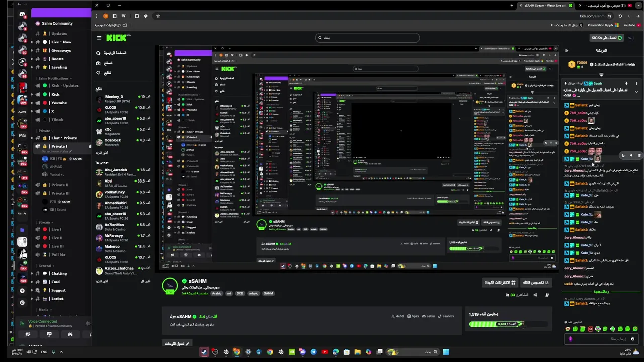The image size is (644, 362).
Task: Click Arabic tag under sSAHM
Action: coord(216,293)
